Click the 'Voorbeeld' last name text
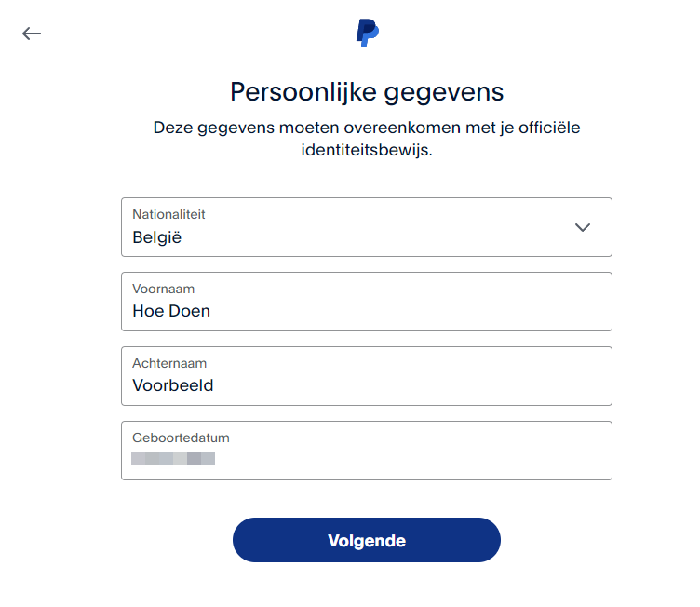The width and height of the screenshot is (700, 607). point(173,385)
